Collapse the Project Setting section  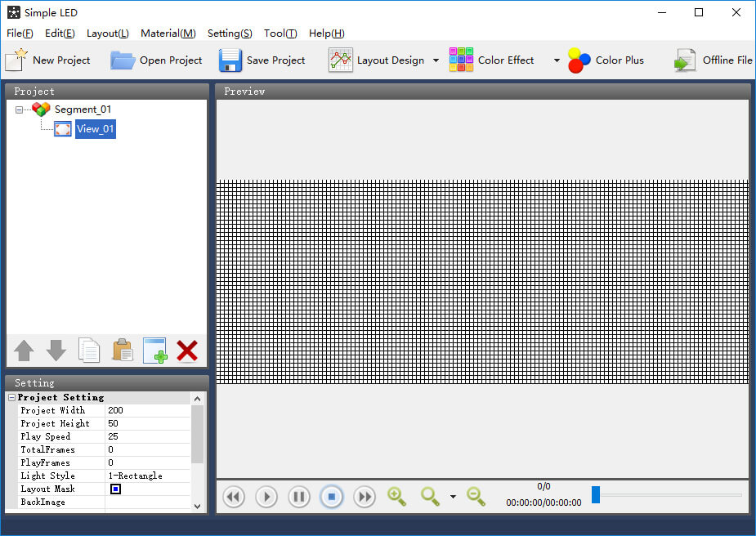(x=12, y=397)
